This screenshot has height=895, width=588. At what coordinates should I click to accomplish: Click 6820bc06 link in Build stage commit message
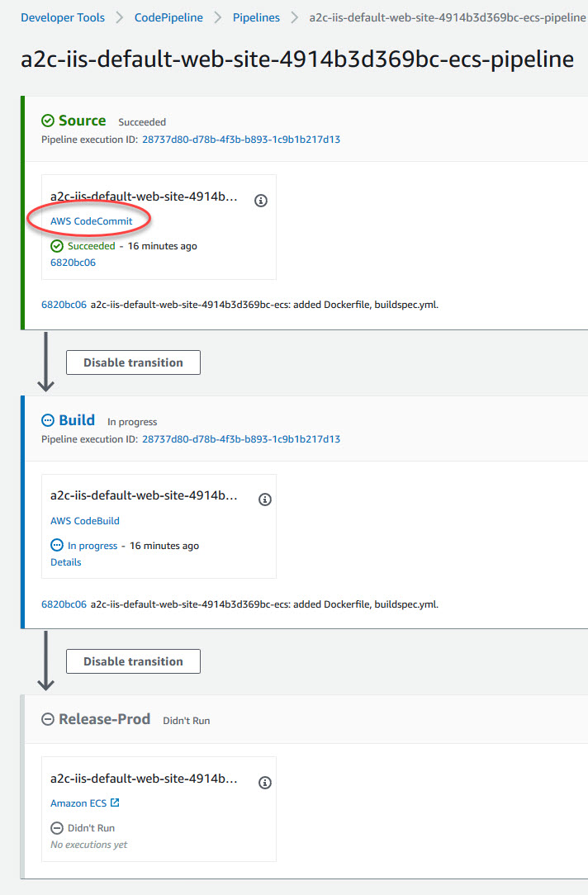[64, 604]
